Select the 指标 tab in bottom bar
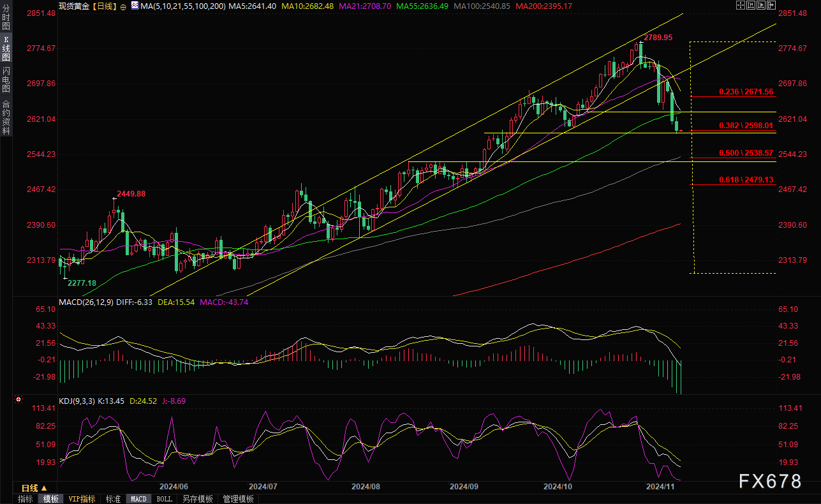Screen dimensions: 821x504 click(x=26, y=499)
